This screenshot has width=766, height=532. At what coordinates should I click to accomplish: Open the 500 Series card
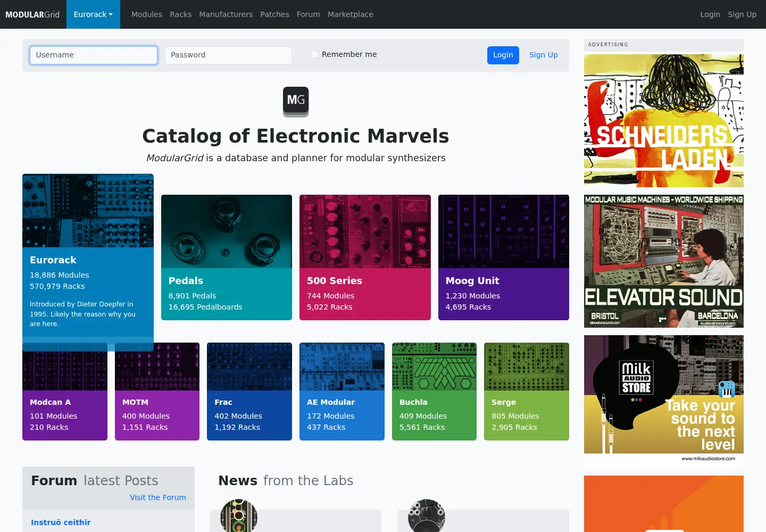(x=365, y=257)
